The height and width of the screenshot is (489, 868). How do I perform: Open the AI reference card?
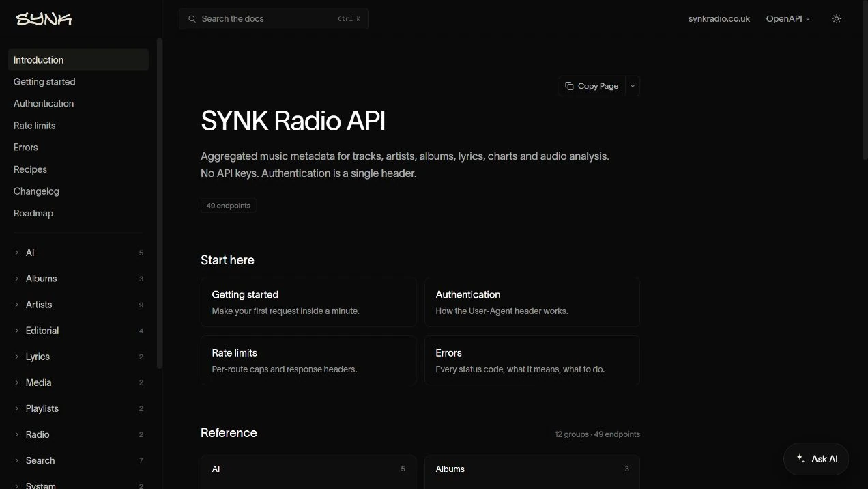(308, 472)
